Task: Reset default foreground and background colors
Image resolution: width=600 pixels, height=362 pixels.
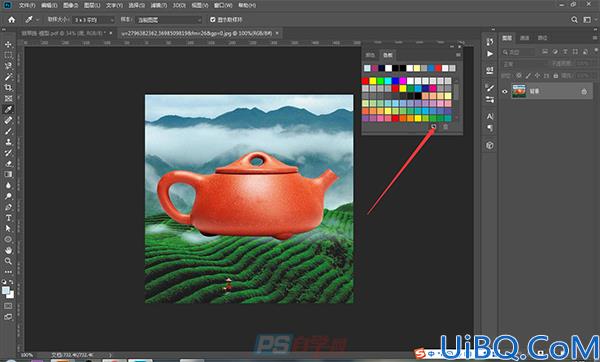Action: [4, 282]
